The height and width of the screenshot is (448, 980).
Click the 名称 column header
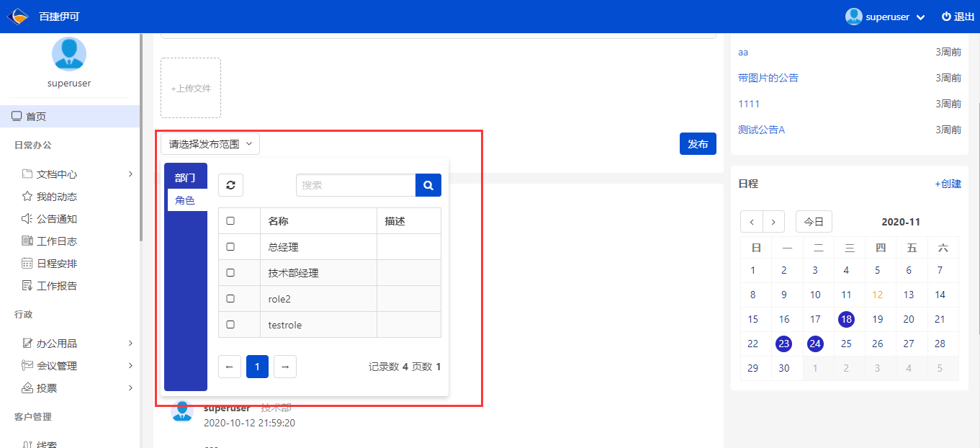pos(318,221)
